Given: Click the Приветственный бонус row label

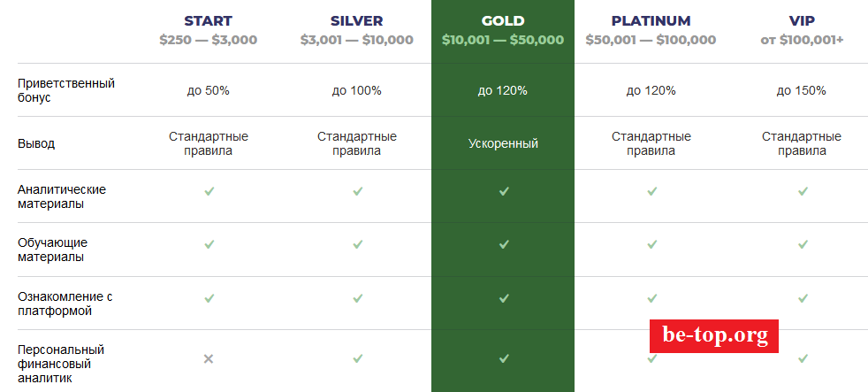Looking at the screenshot, I should click(x=66, y=90).
